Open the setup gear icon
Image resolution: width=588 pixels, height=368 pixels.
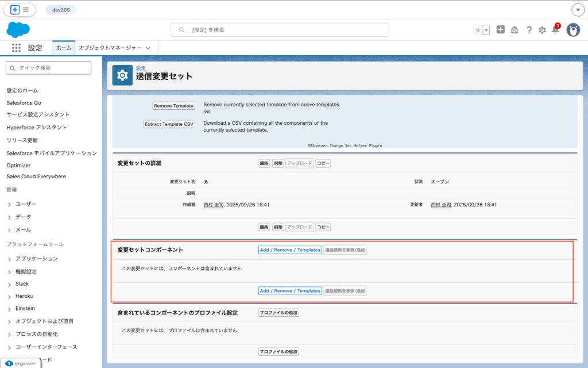(542, 30)
